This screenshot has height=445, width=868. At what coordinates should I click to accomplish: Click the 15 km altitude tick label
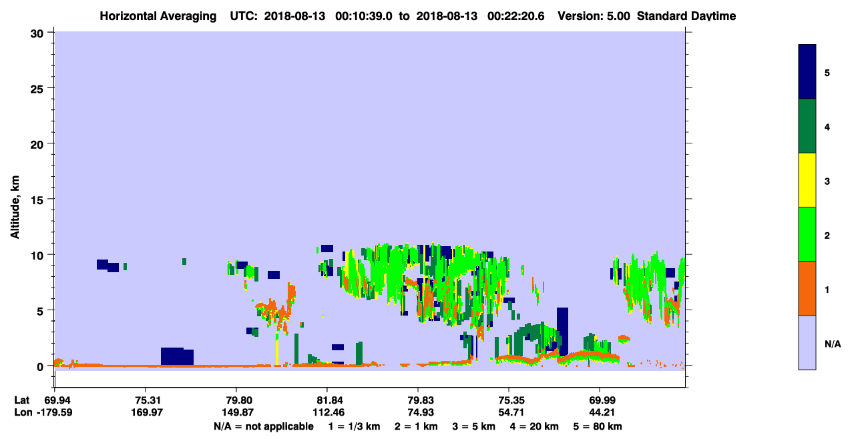pyautogui.click(x=39, y=199)
